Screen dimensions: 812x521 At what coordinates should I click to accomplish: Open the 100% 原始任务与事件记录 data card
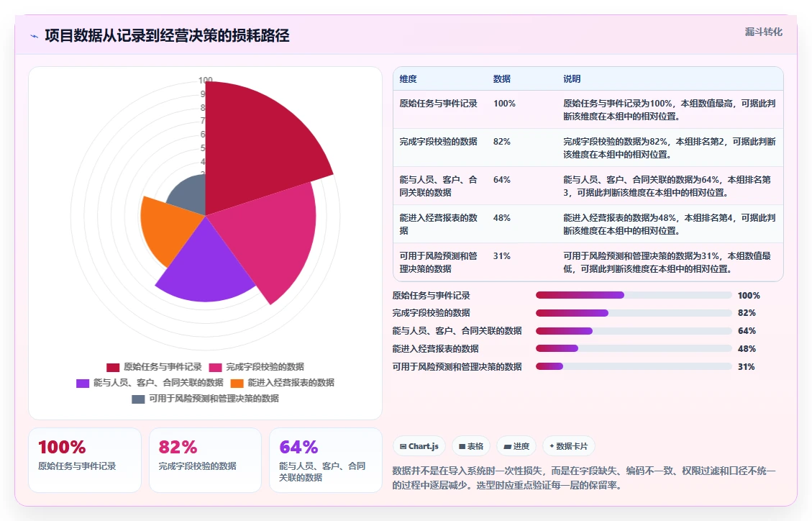85,460
